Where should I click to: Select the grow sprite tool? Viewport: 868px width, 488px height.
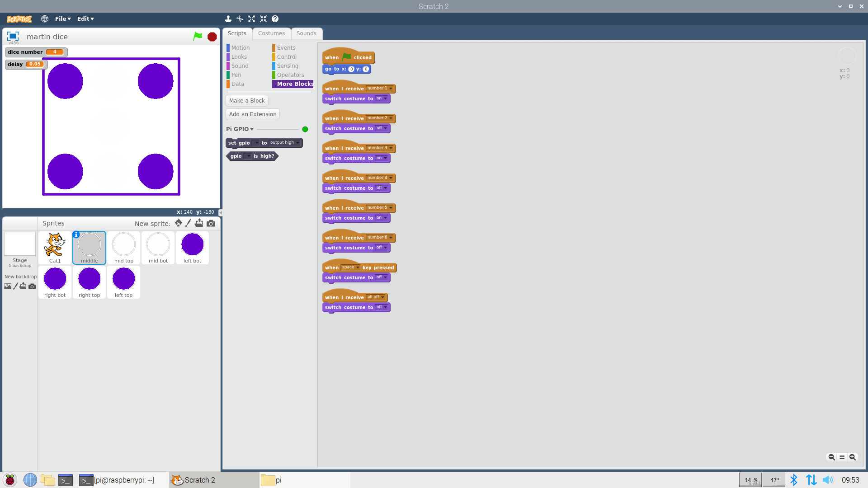tap(252, 19)
